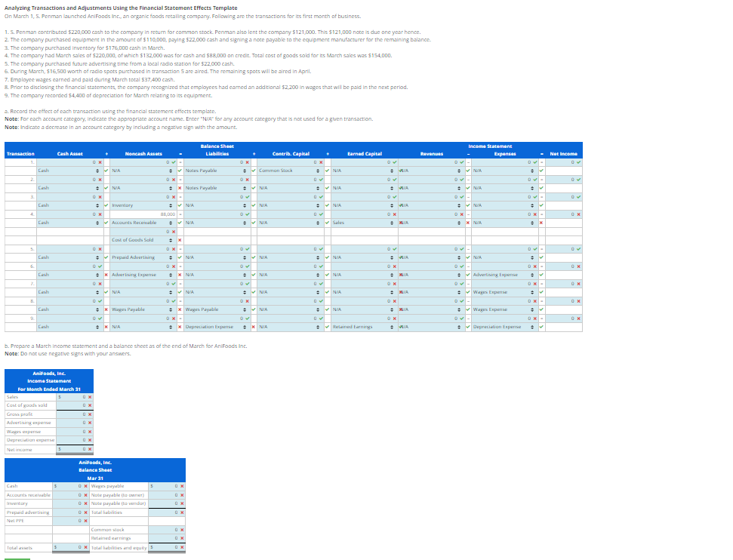Click the red X beside Wages payable on balance sheet
Screen dimensions: 733x560
click(x=182, y=486)
